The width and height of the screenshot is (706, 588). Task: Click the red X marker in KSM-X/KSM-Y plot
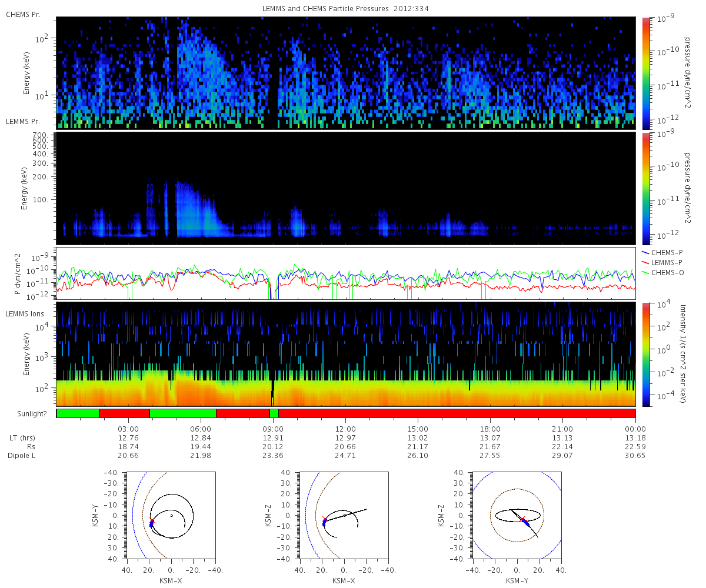152,519
